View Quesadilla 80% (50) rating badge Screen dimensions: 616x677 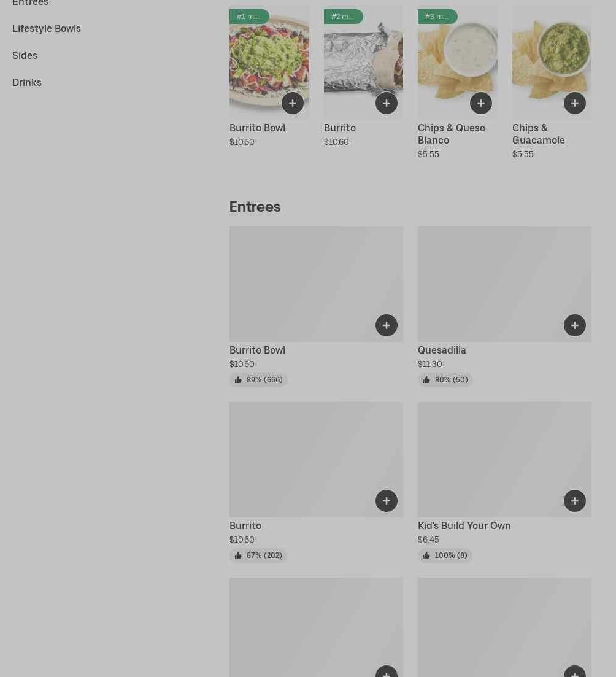pos(445,380)
